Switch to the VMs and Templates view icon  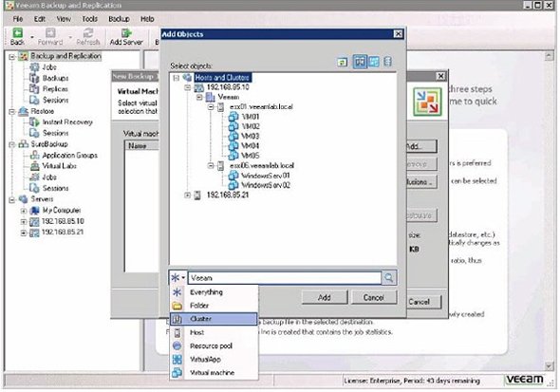pos(374,62)
